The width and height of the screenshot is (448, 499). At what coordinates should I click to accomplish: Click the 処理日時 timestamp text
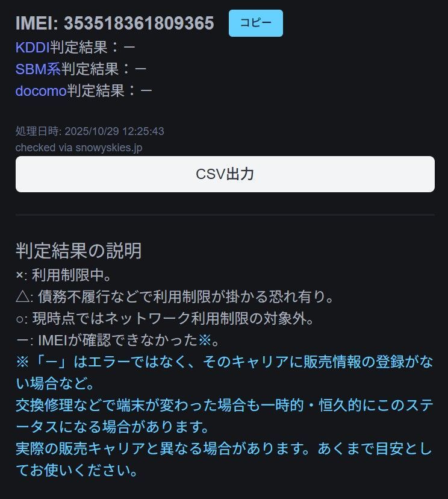coord(90,131)
